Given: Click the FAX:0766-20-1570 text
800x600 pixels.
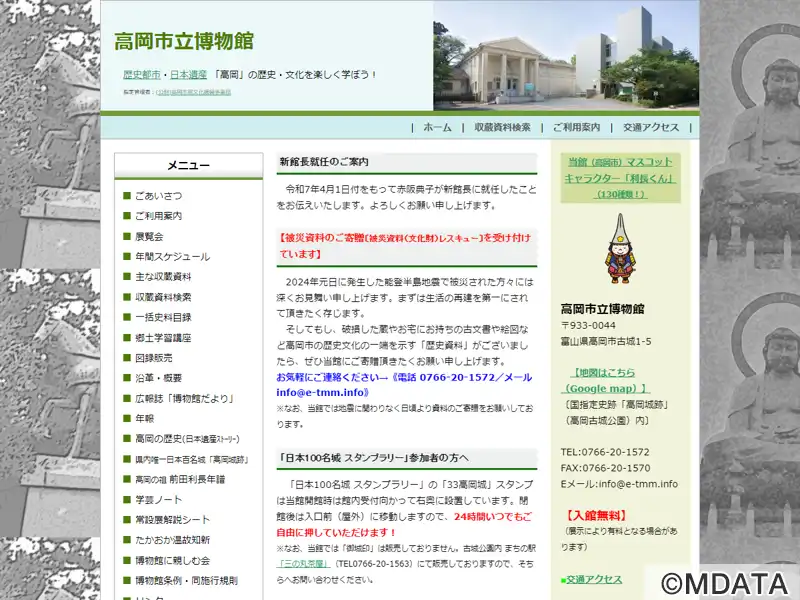Looking at the screenshot, I should click(x=606, y=468).
